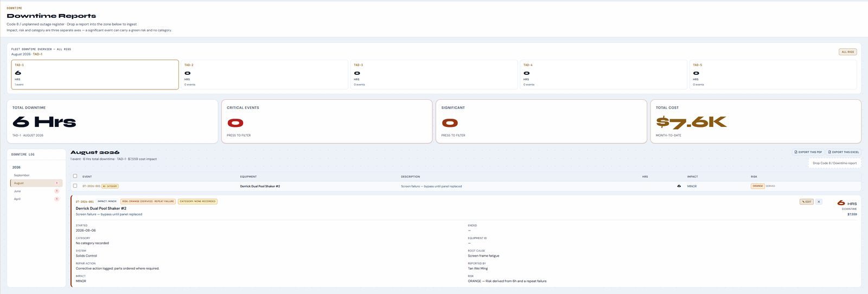Click the start date 2026-08-06
868x294 pixels.
click(86, 231)
